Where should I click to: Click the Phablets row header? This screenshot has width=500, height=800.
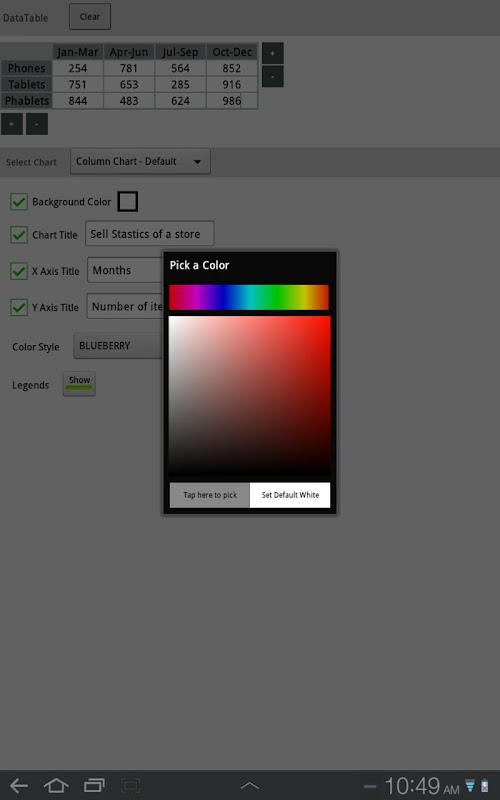click(x=27, y=101)
